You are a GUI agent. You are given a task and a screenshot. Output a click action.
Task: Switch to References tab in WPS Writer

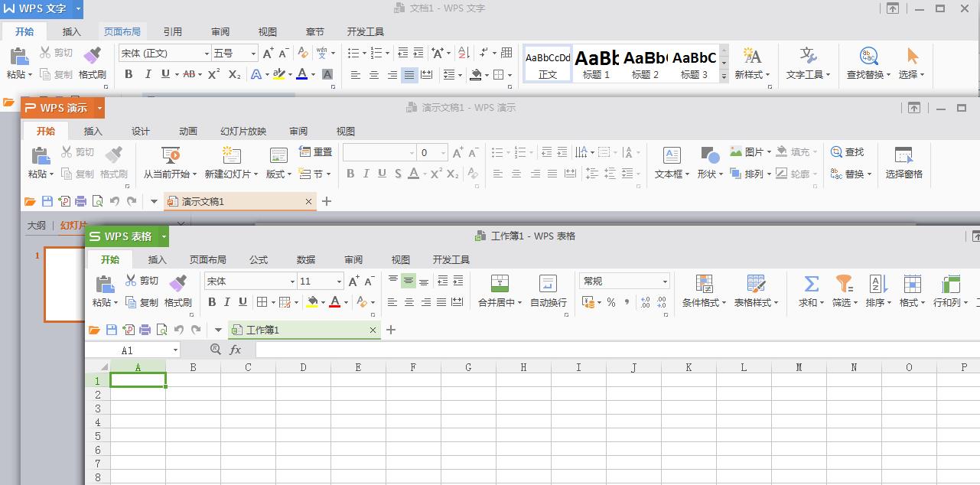click(173, 31)
